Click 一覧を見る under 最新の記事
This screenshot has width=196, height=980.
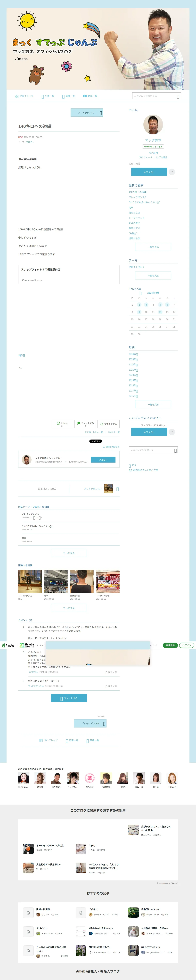(x=153, y=247)
